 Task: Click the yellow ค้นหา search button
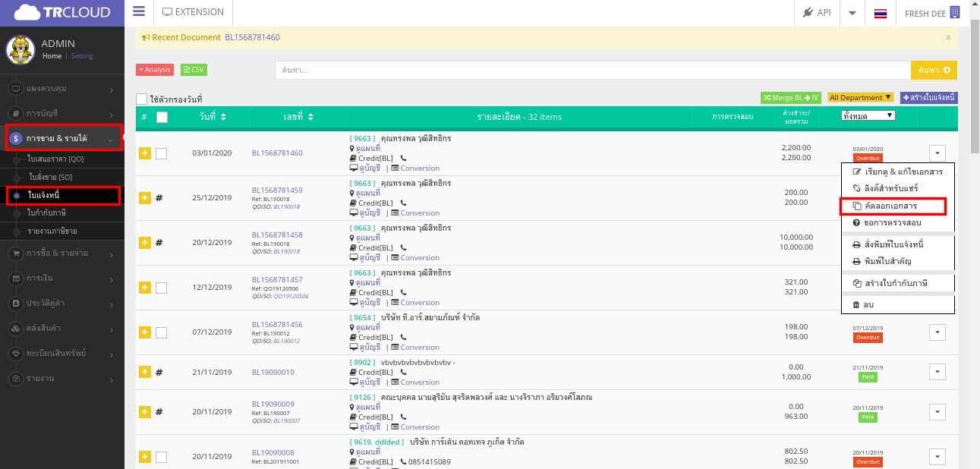(x=934, y=70)
